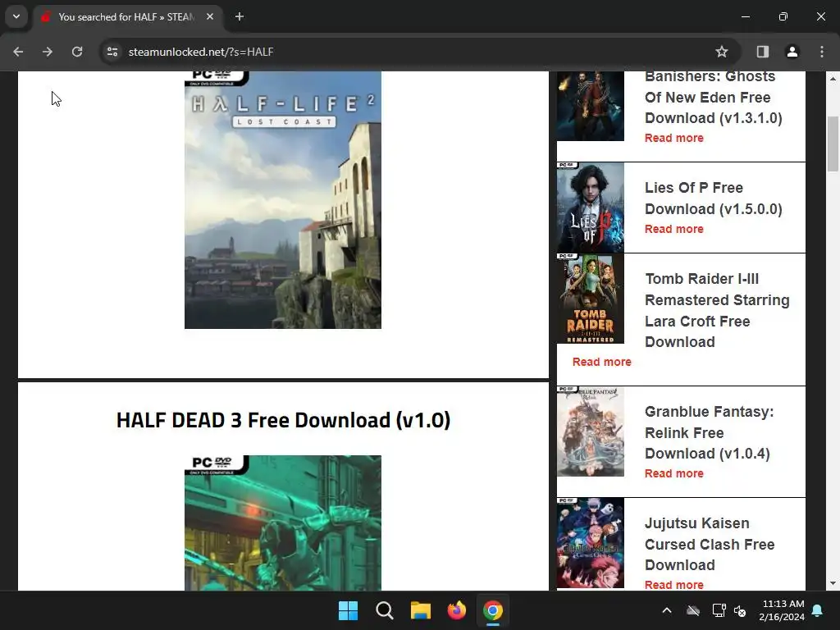
Task: Open the muted volume tray icon
Action: click(741, 610)
